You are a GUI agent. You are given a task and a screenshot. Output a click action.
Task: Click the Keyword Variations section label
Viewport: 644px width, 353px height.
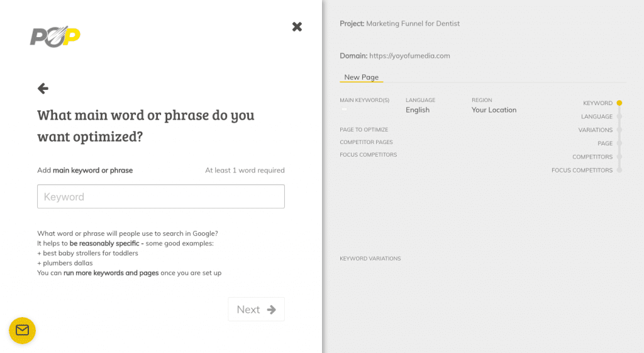pos(370,259)
